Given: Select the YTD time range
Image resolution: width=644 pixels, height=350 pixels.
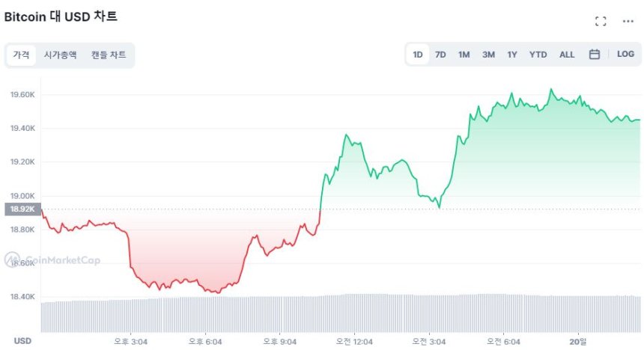Looking at the screenshot, I should pos(538,55).
